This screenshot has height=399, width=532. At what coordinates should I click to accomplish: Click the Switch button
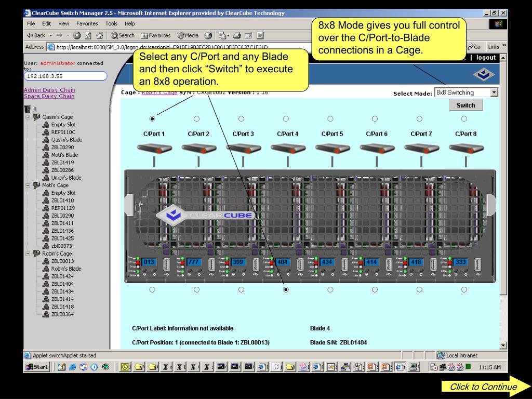tap(466, 105)
